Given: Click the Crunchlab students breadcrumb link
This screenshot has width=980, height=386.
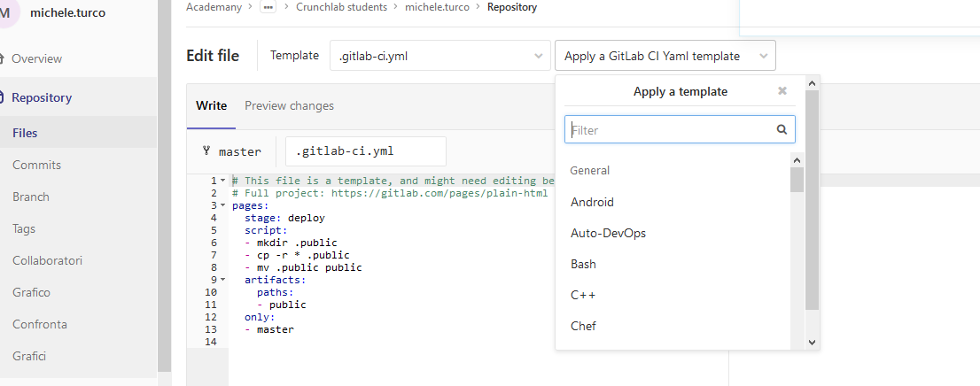Looking at the screenshot, I should tap(341, 7).
